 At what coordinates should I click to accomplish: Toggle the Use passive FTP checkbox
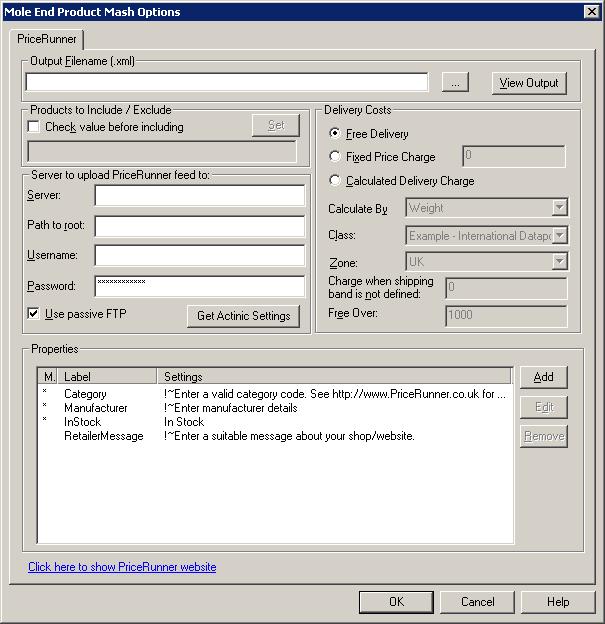[x=33, y=314]
